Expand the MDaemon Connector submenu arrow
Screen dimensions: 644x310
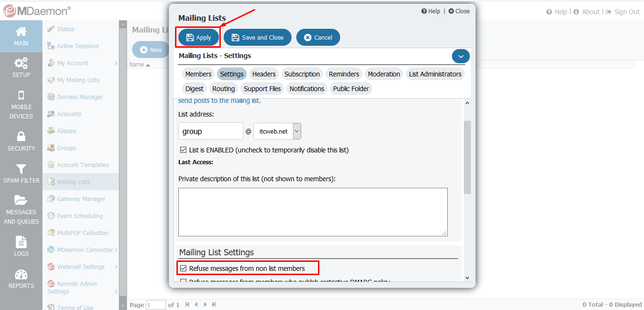tap(116, 250)
